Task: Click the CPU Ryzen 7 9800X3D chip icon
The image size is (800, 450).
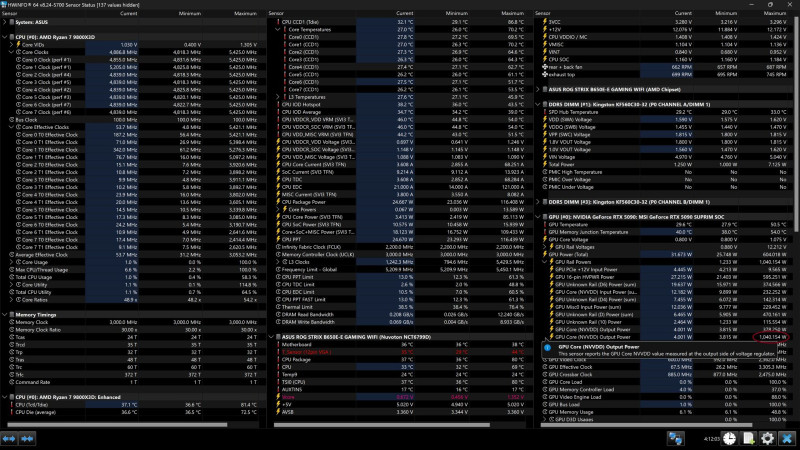Action: (x=12, y=37)
